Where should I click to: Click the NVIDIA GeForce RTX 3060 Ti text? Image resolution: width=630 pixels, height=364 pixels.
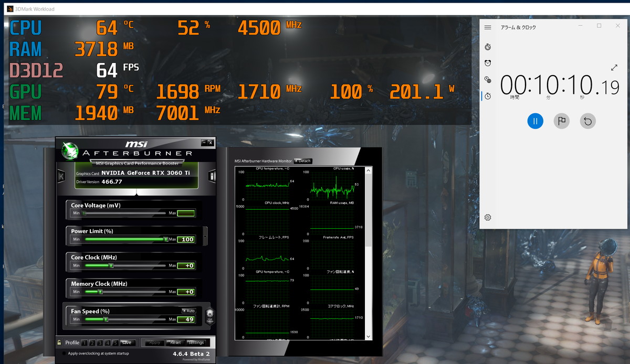coord(146,173)
